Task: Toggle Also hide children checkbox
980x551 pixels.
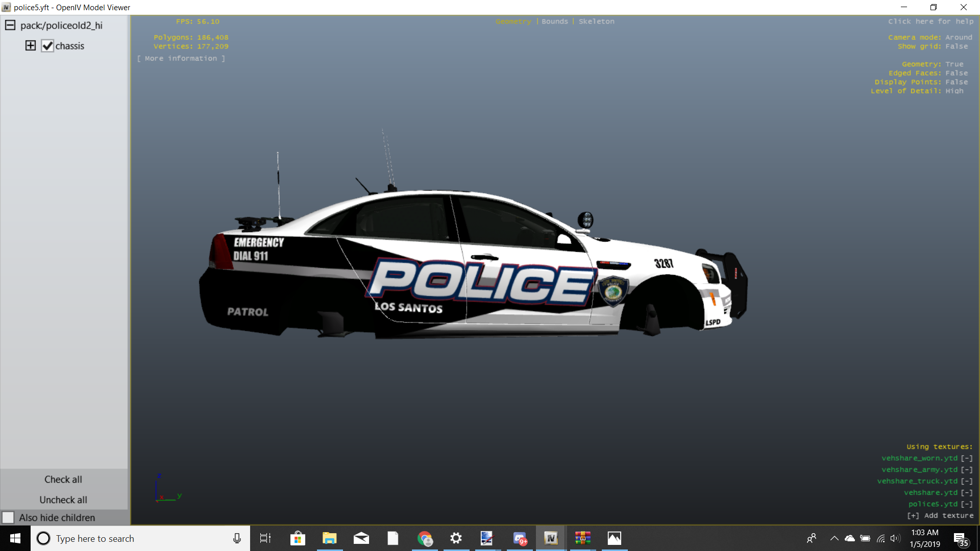Action: point(8,517)
